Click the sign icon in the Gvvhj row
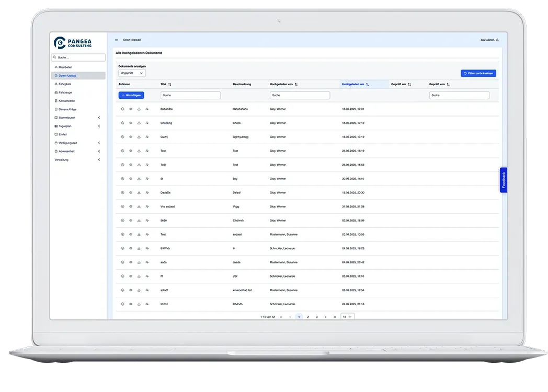Viewport: 548px width, 392px height. (x=147, y=137)
